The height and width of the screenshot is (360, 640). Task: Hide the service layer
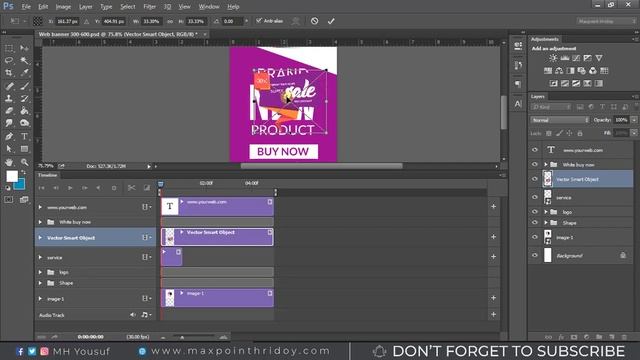[x=535, y=197]
